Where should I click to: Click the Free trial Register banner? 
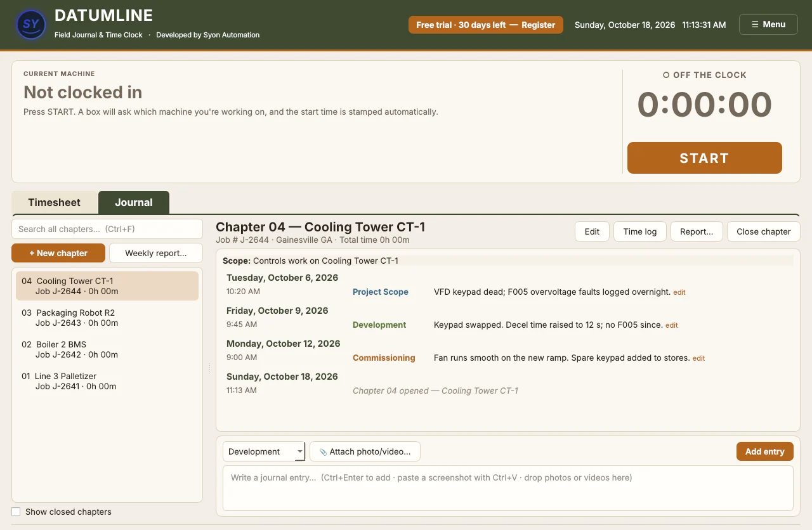click(486, 25)
